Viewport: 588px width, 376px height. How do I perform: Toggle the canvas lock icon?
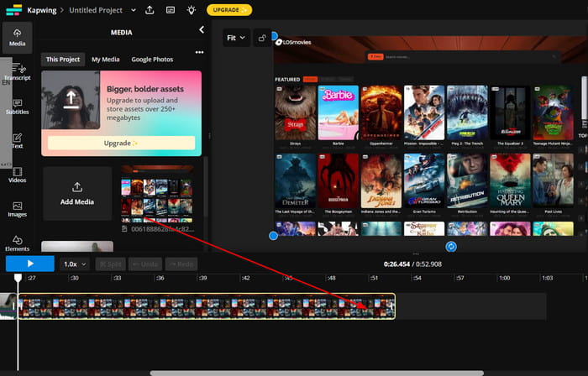coord(262,38)
